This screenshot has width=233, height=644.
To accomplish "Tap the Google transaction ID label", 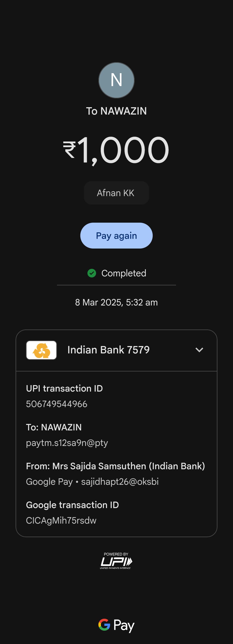I will tap(72, 505).
